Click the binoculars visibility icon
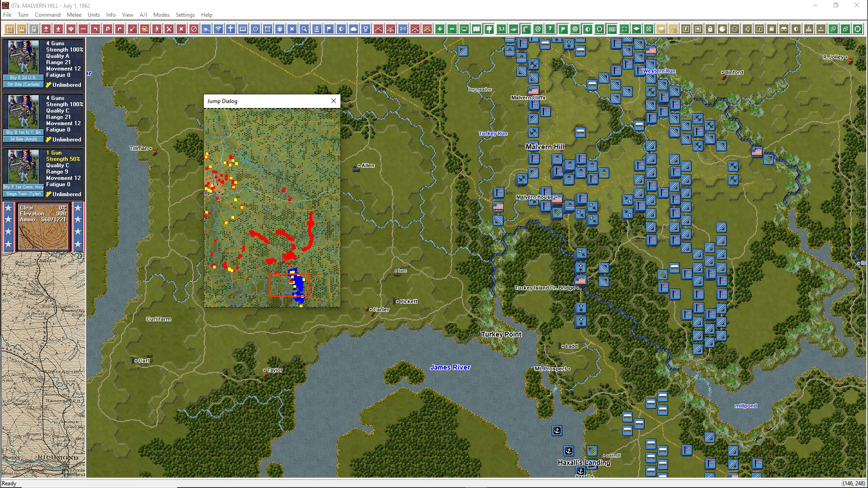 tap(784, 29)
